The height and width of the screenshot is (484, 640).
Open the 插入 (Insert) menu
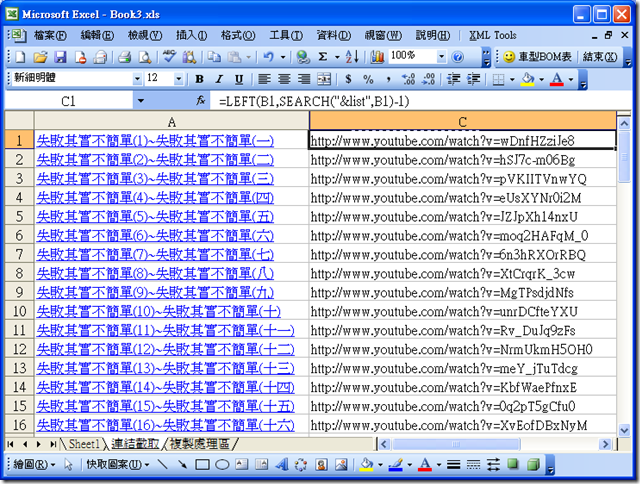191,35
